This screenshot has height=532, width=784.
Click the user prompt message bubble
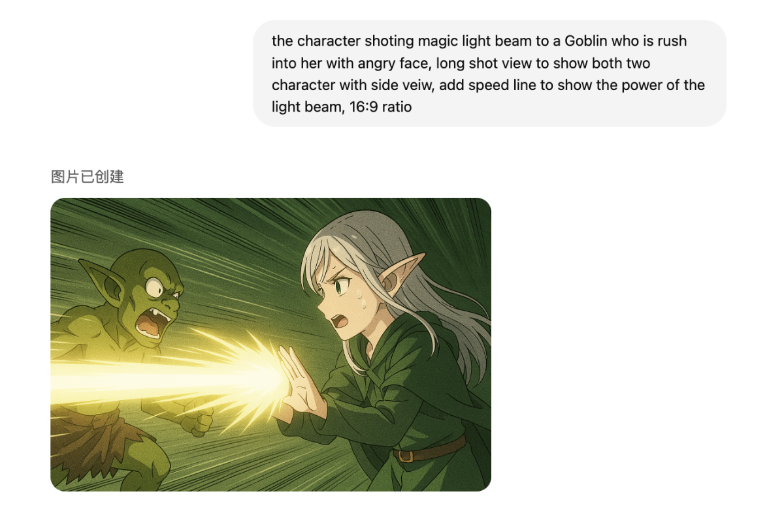[489, 73]
